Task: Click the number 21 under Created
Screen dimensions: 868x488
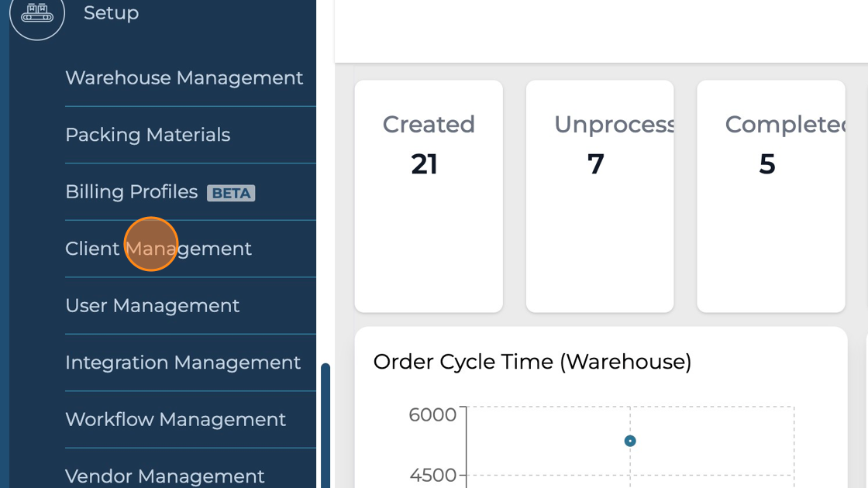Action: (425, 164)
